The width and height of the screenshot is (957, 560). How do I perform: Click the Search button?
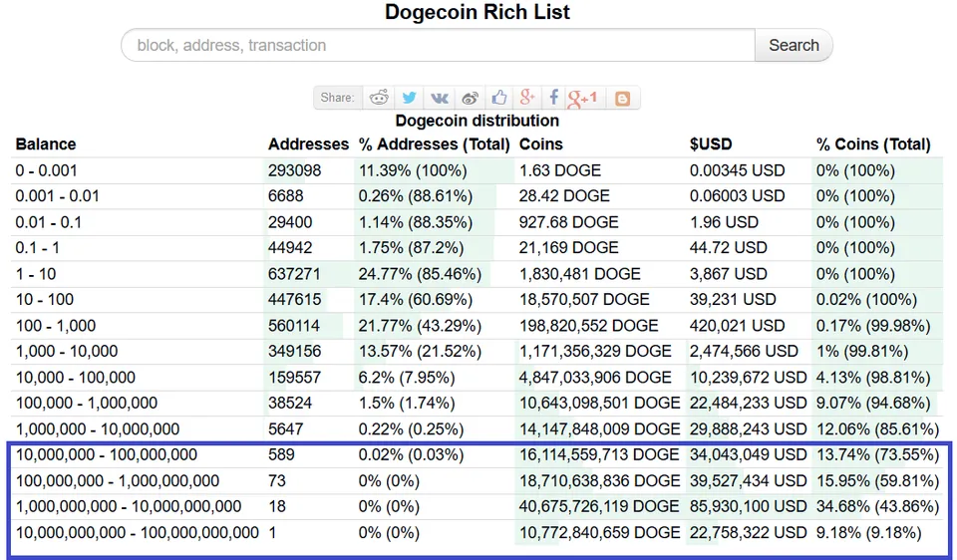pos(794,45)
